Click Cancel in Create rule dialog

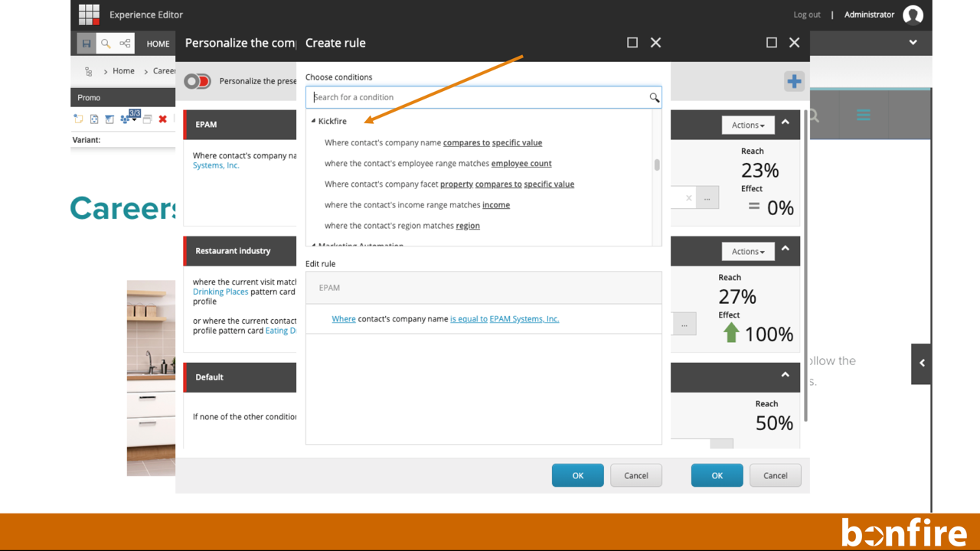(636, 475)
